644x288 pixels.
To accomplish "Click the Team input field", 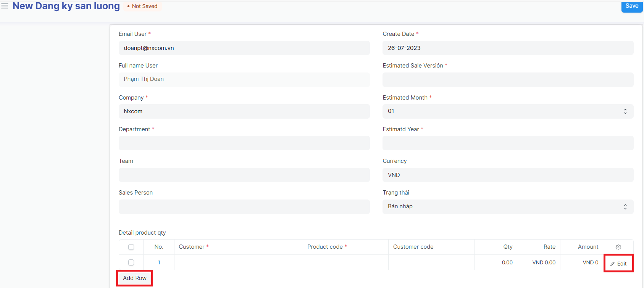I will coord(244,175).
